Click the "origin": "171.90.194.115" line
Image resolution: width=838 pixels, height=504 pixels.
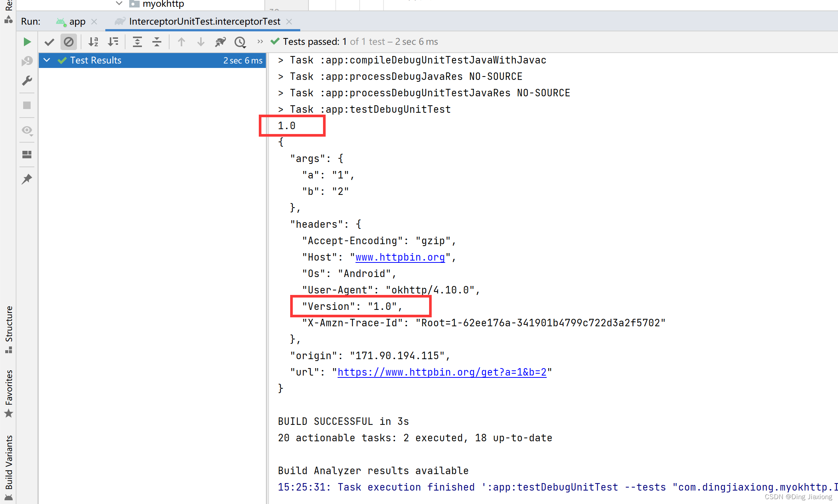[x=370, y=356]
